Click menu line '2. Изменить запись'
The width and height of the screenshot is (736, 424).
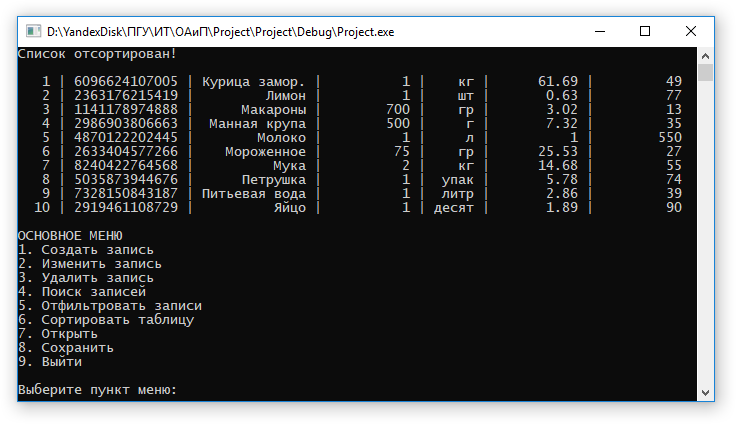click(90, 264)
